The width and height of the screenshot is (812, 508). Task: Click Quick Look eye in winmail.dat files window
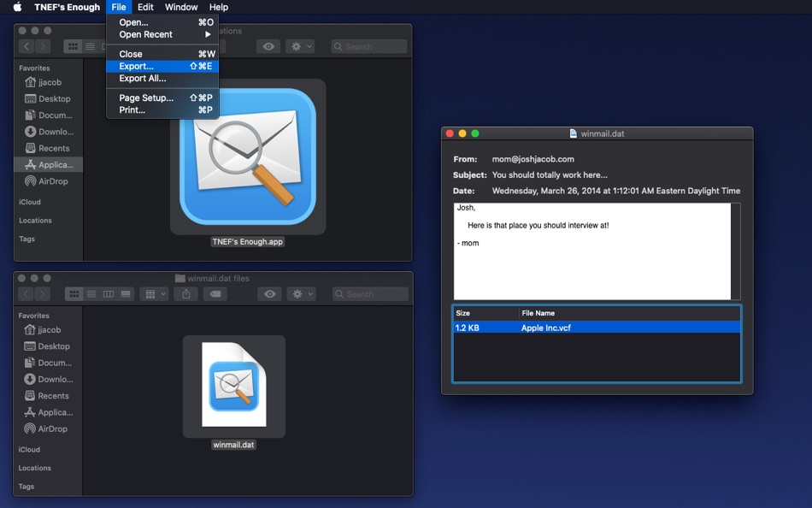(x=270, y=294)
